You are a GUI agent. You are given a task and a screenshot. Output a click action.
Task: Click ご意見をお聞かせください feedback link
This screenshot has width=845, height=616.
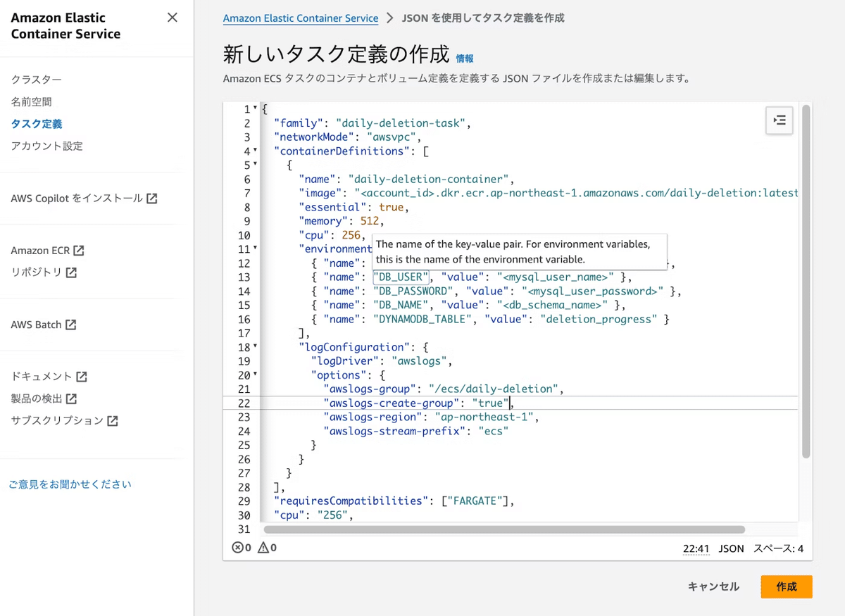(70, 484)
